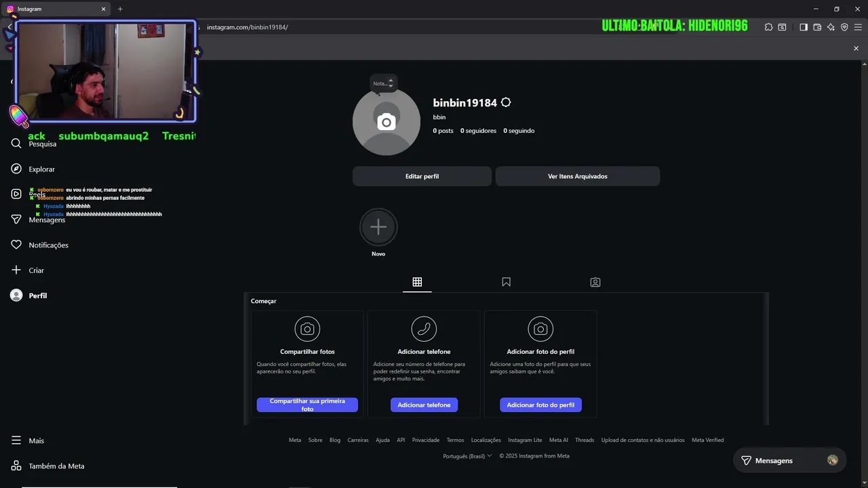Click the Nota bubble above avatar
The height and width of the screenshot is (488, 868).
pos(383,83)
